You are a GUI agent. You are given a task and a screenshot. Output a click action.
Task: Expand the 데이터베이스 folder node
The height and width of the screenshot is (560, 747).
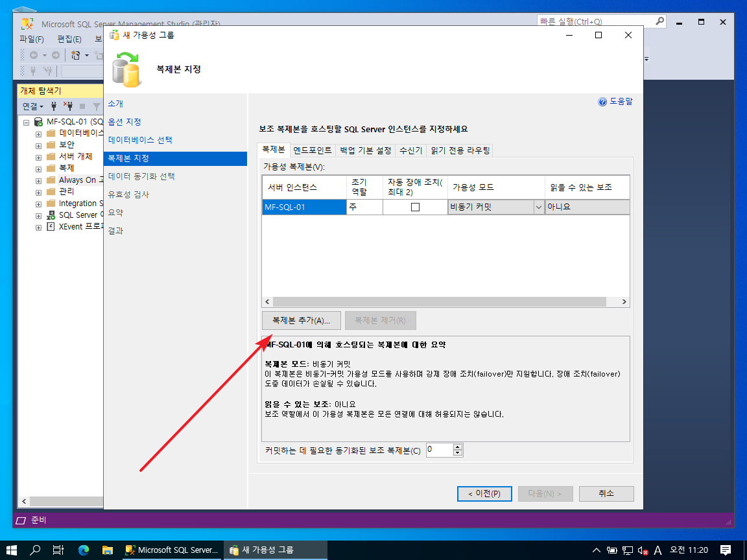tap(39, 134)
